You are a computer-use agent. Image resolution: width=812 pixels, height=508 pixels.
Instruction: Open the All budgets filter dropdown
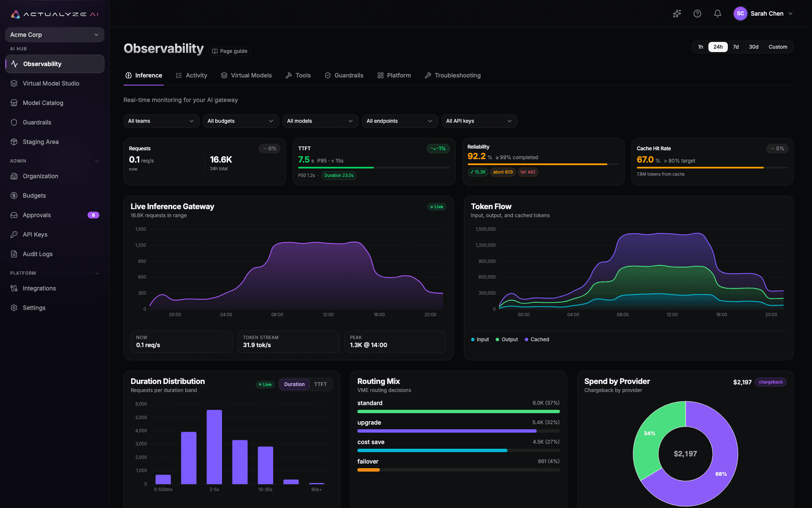tap(241, 121)
